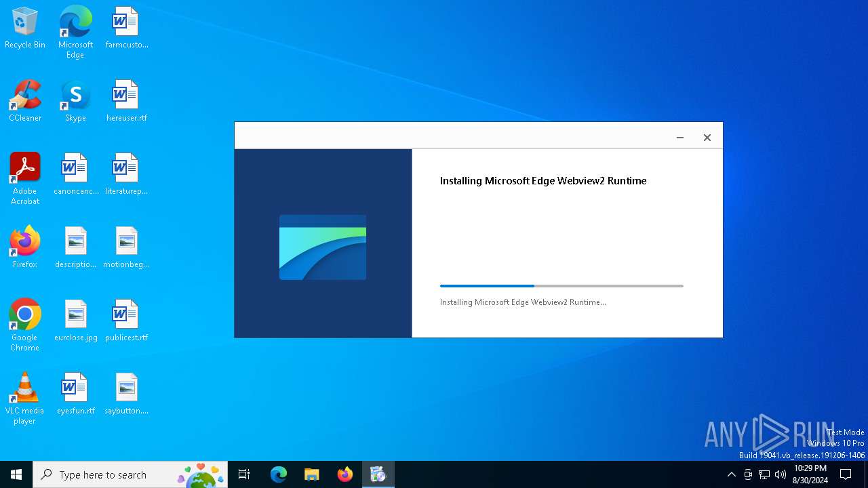This screenshot has width=868, height=488.
Task: Open Task View on the taskbar
Action: pos(244,474)
